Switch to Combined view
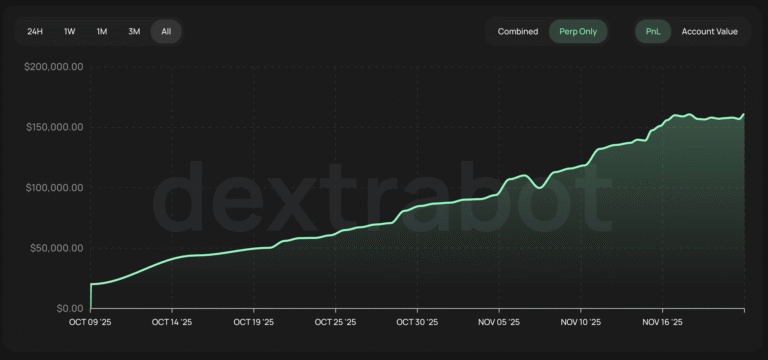The image size is (768, 360). 518,32
